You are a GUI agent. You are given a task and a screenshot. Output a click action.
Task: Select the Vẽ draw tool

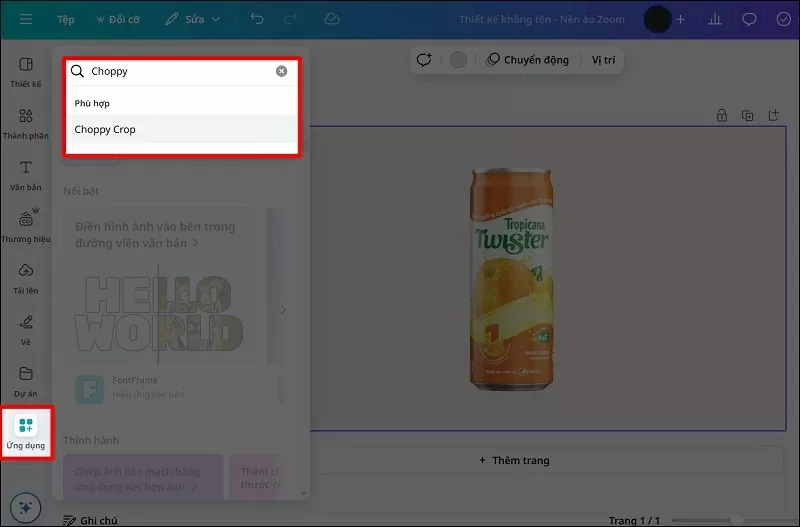tap(26, 329)
